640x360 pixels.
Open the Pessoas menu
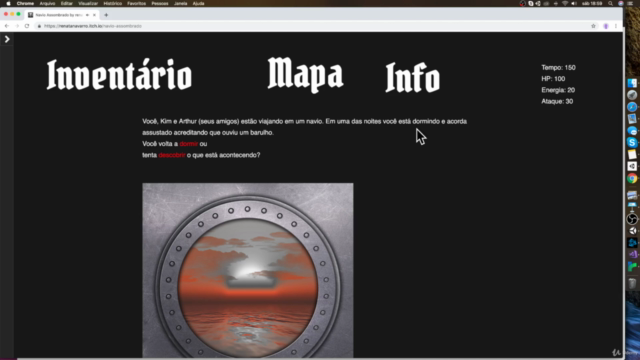coord(160,3)
